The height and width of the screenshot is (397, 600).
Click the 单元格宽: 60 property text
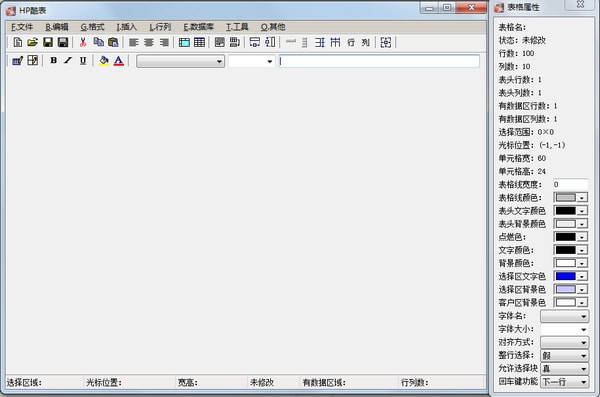point(522,158)
